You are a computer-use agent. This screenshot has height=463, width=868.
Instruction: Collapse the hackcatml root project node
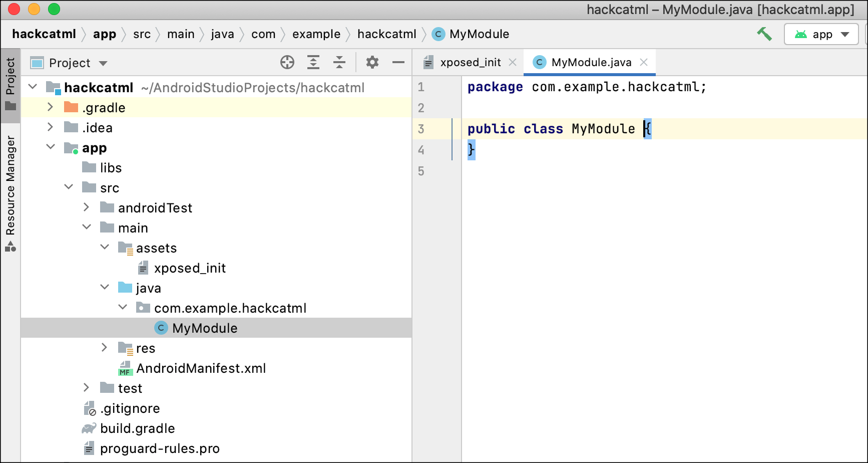click(33, 87)
